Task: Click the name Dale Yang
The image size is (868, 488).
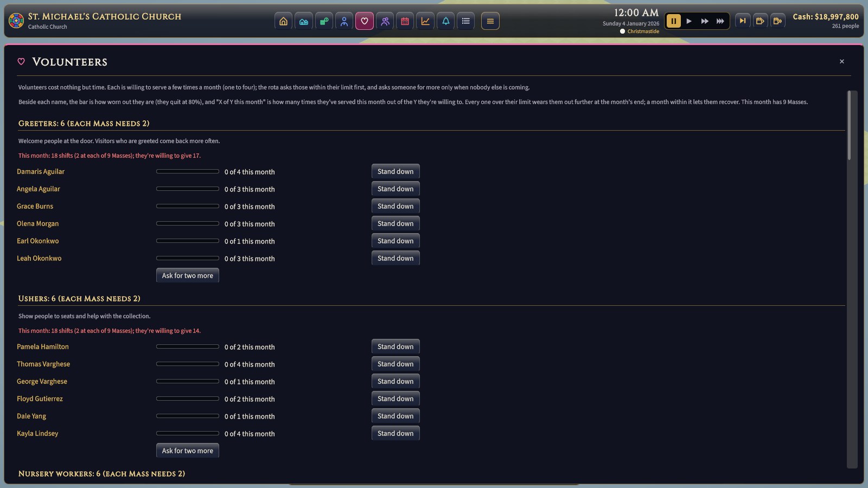Action: click(31, 416)
